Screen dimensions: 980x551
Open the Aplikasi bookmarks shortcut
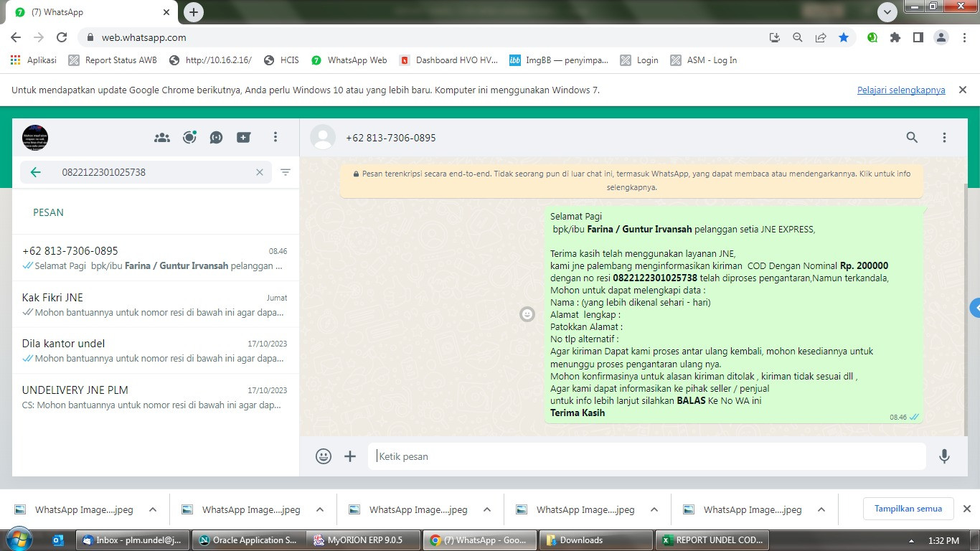tap(34, 60)
